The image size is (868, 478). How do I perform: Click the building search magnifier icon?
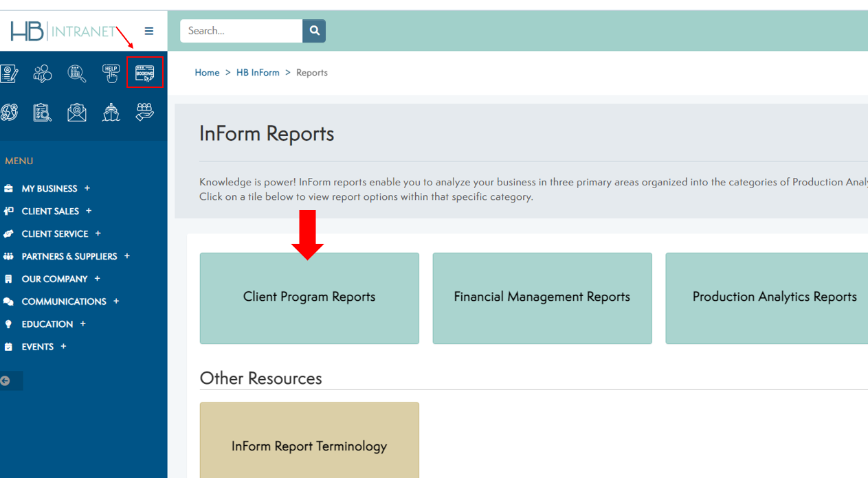pos(77,73)
